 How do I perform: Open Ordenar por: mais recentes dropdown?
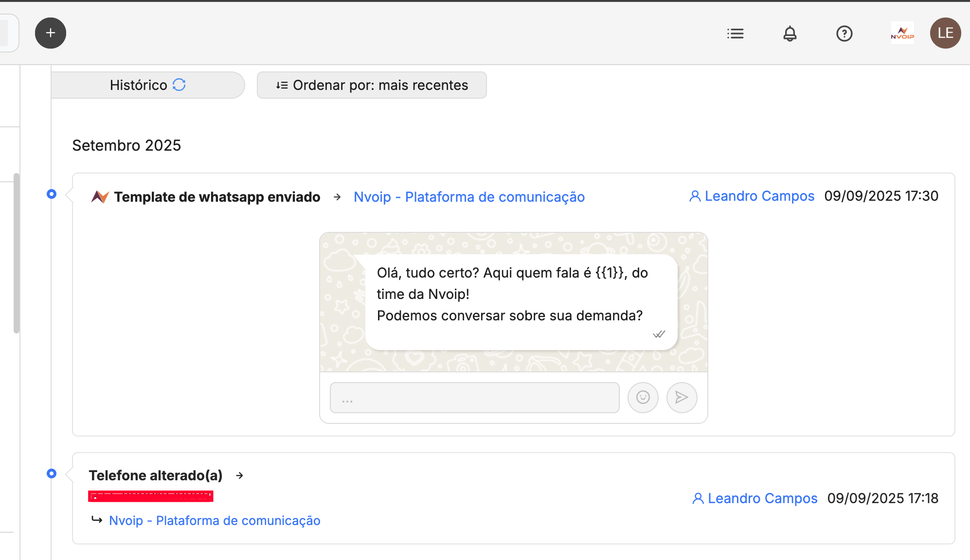point(372,85)
